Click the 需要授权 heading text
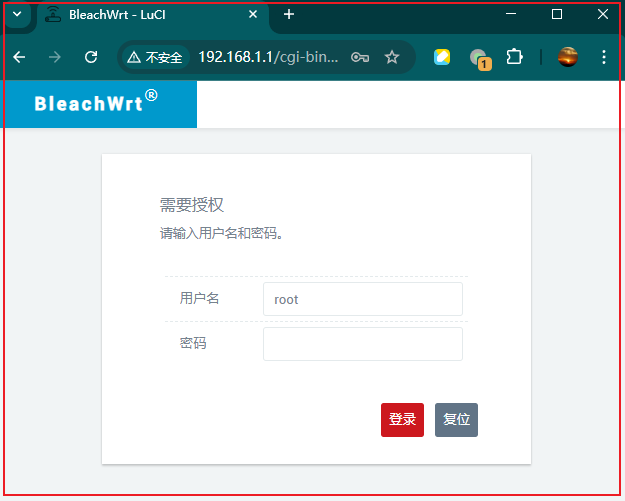The image size is (625, 501). coord(192,205)
